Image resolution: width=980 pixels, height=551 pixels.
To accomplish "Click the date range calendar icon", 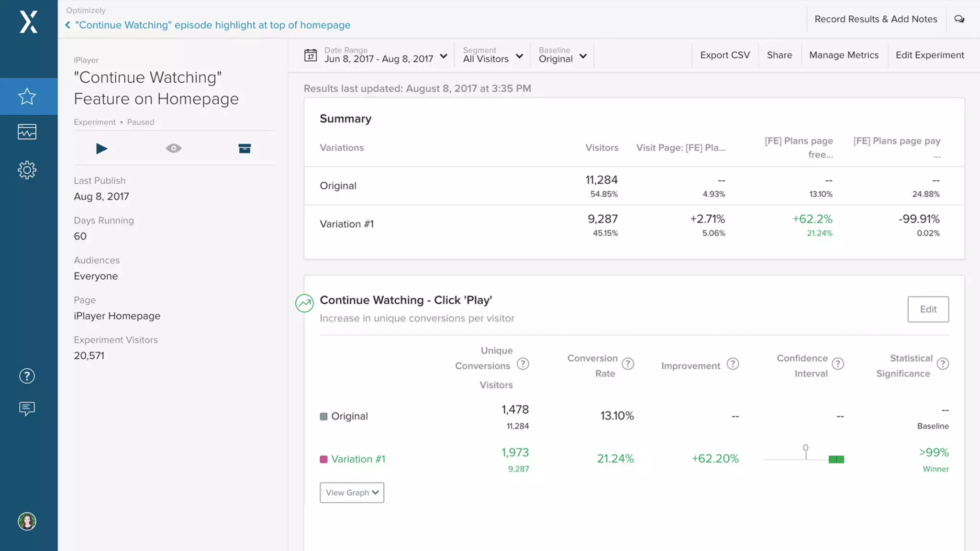I will pos(311,55).
